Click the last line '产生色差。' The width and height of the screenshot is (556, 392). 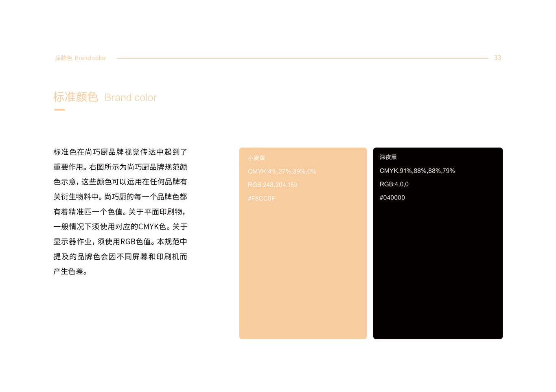(x=70, y=272)
